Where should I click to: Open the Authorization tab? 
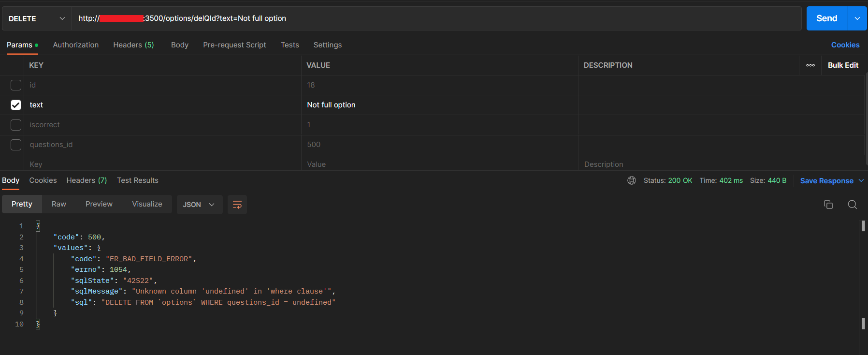[x=76, y=45]
